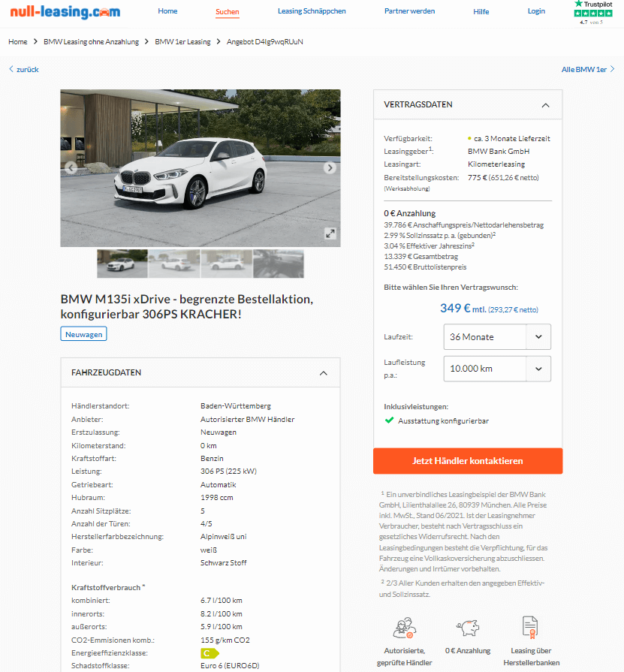This screenshot has height=672, width=624.
Task: Click the piggy bank 0 € Anzahlung icon
Action: coord(468,628)
